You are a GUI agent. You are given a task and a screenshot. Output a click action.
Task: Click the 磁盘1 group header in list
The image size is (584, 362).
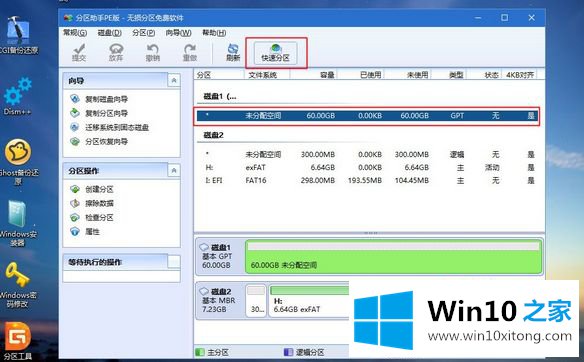click(220, 96)
